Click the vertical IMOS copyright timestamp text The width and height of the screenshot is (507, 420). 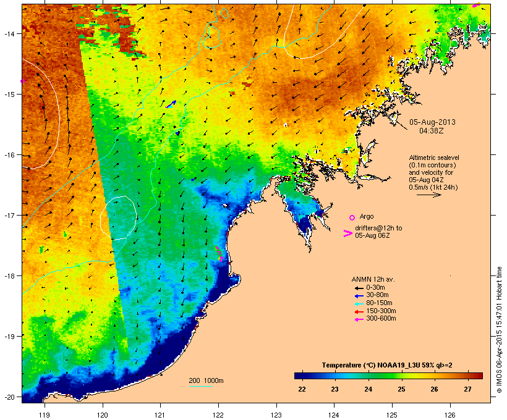[x=499, y=330]
